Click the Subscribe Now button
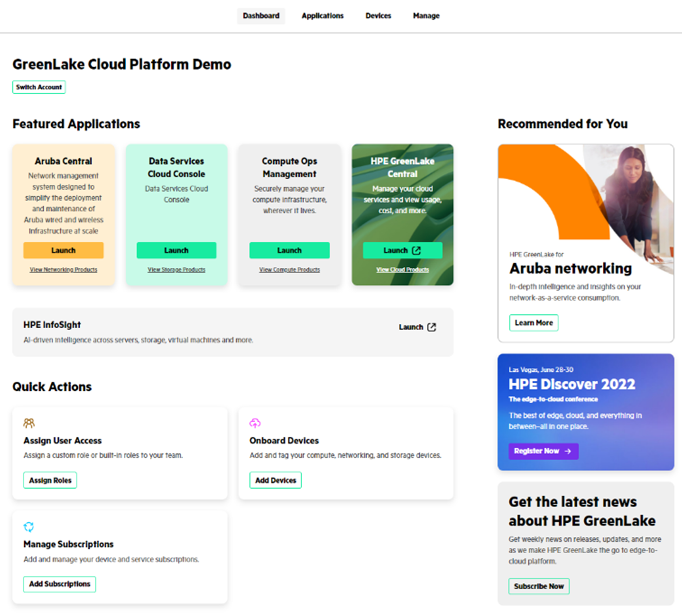The height and width of the screenshot is (616, 682). point(539,586)
